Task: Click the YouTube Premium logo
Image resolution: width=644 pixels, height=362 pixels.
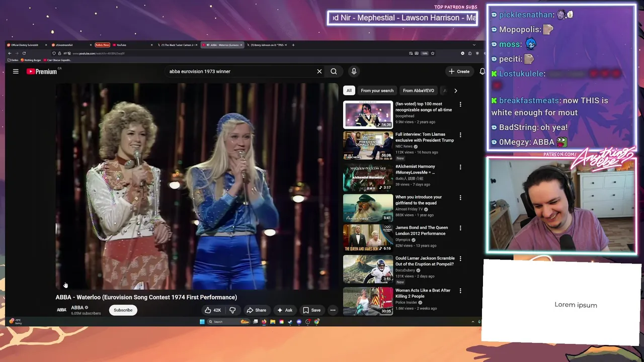Action: (42, 71)
